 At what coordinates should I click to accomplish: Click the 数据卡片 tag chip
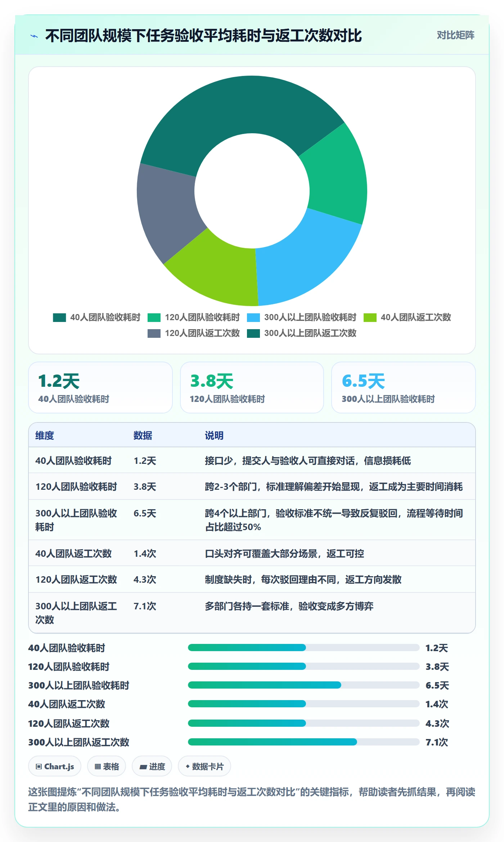coord(204,766)
